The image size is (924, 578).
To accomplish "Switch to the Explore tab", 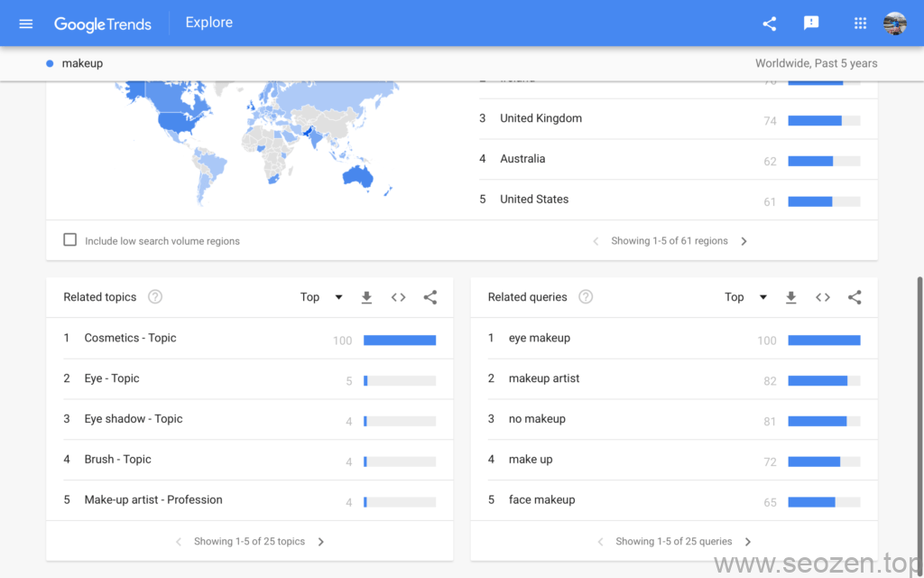I will pyautogui.click(x=208, y=23).
